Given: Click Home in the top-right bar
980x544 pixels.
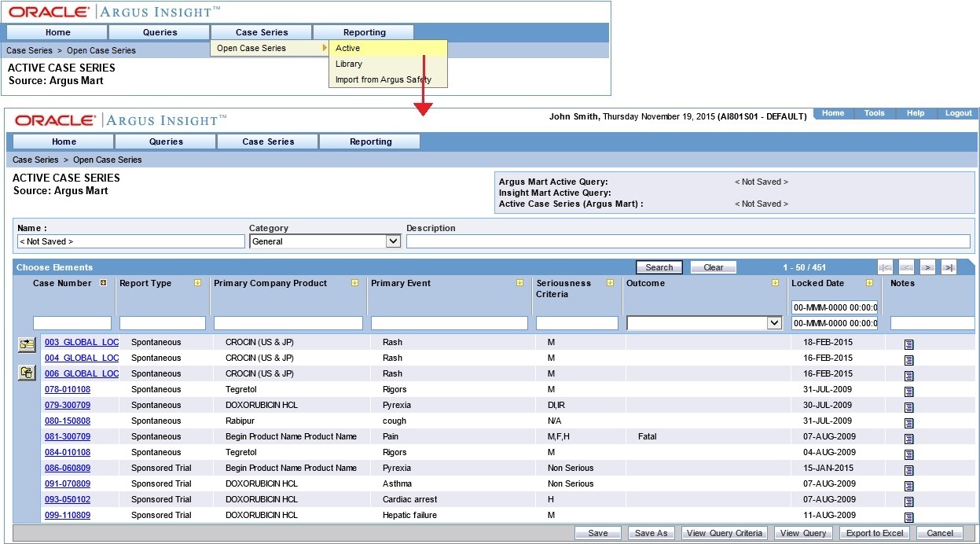Looking at the screenshot, I should pos(833,113).
